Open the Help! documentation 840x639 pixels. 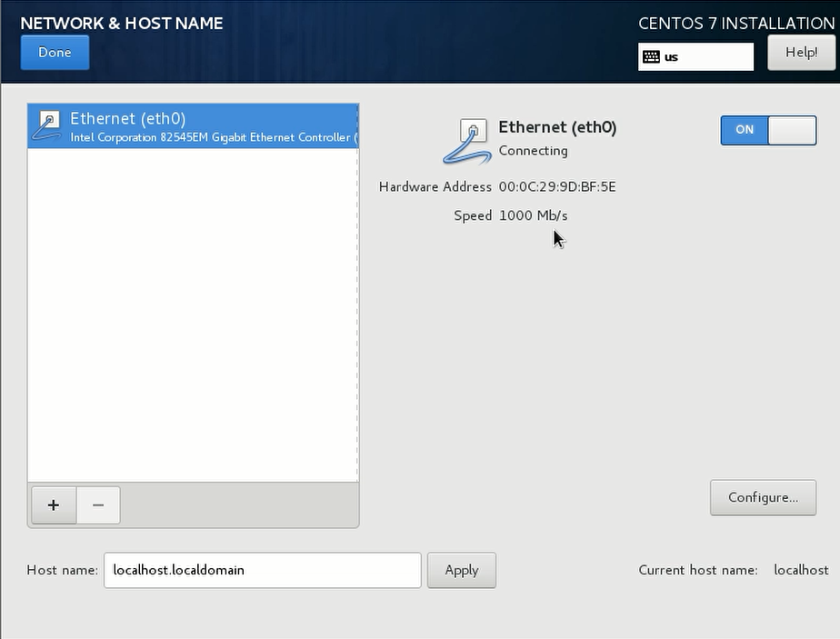801,53
